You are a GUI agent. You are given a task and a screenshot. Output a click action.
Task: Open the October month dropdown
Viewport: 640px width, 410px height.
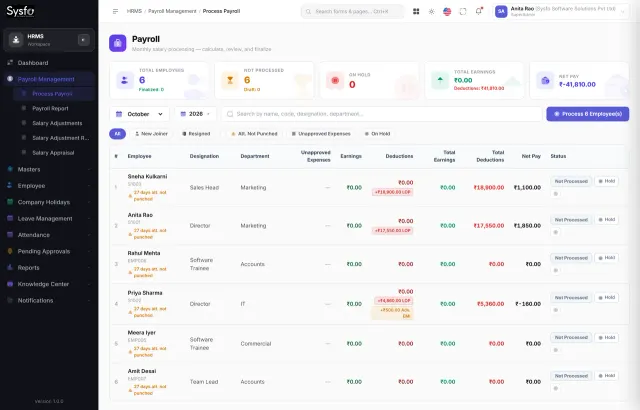[139, 114]
